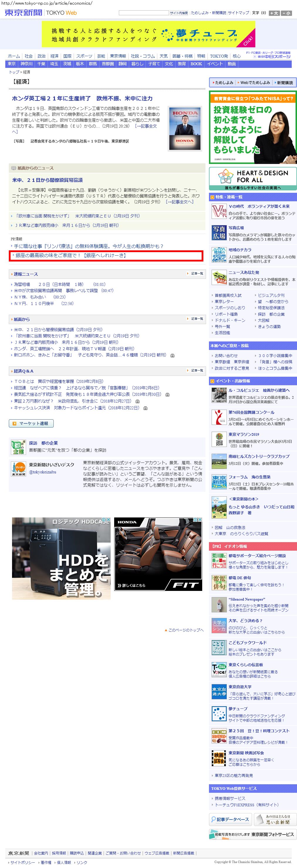297x868 pixels.
Task: Open 記事一覧 for 紙面から section
Action: pos(197,319)
